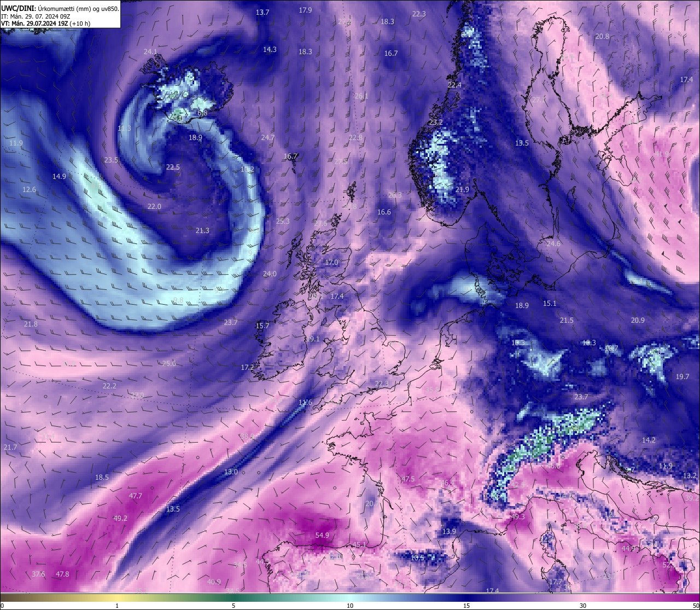Click the 22.2 map value
This screenshot has height=610, width=700.
(x=109, y=386)
